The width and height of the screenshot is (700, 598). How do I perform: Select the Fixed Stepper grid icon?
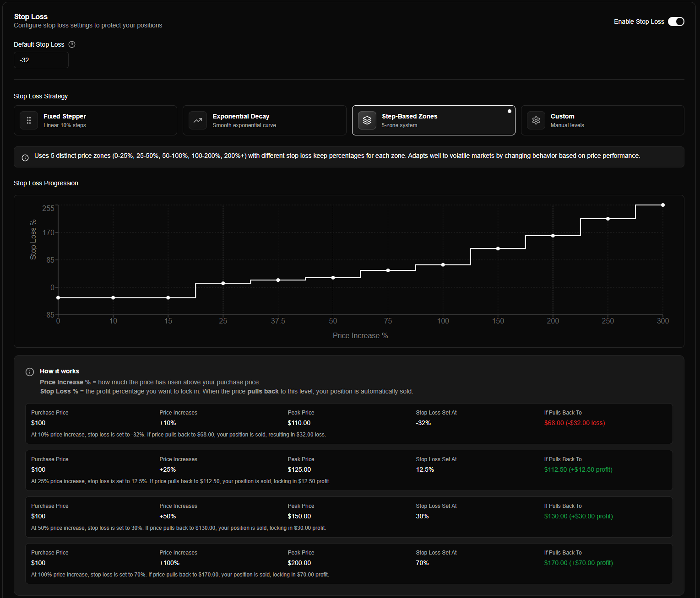[28, 120]
